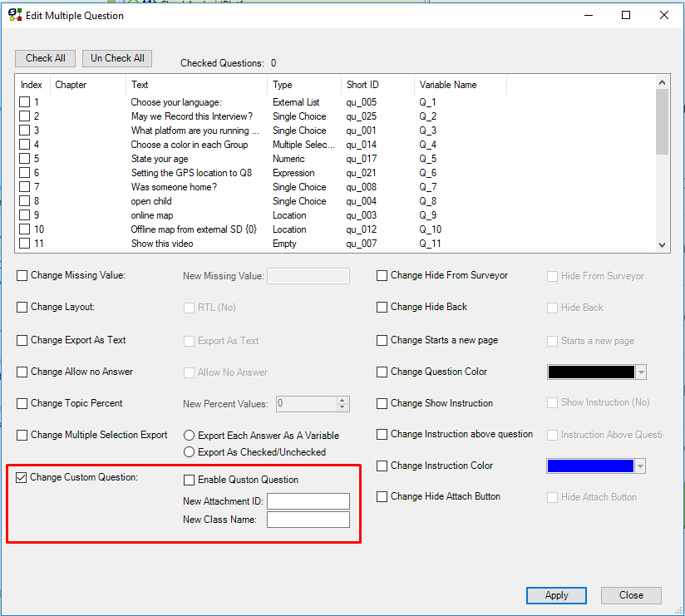685x616 pixels.
Task: Click the 'Expression' type cell
Action: pos(293,173)
